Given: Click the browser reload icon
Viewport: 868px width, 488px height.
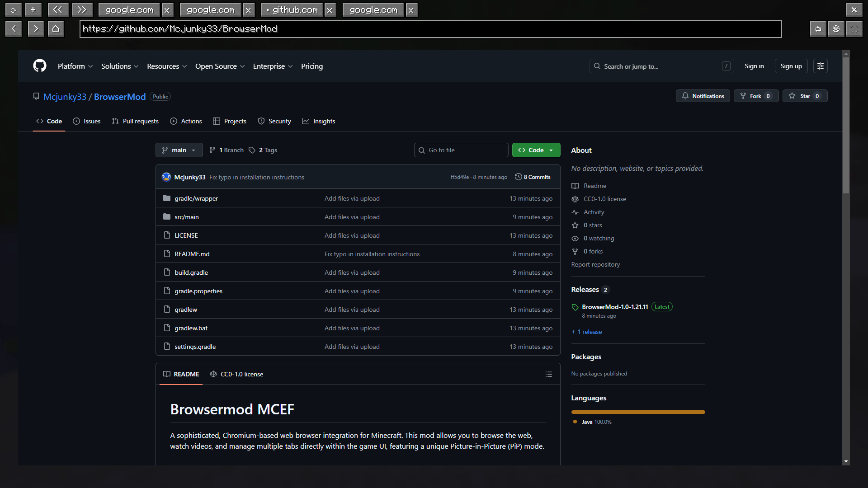Looking at the screenshot, I should coord(13,9).
